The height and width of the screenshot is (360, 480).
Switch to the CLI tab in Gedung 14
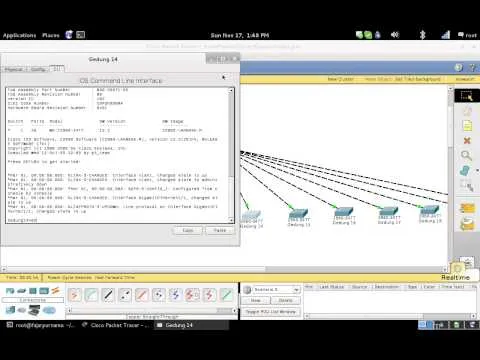[x=57, y=69]
